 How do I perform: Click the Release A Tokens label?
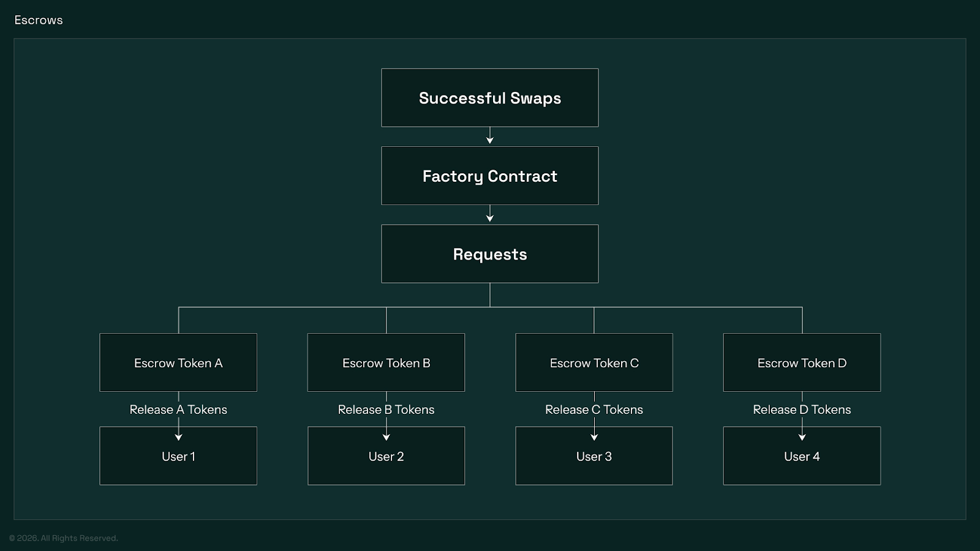pyautogui.click(x=178, y=410)
